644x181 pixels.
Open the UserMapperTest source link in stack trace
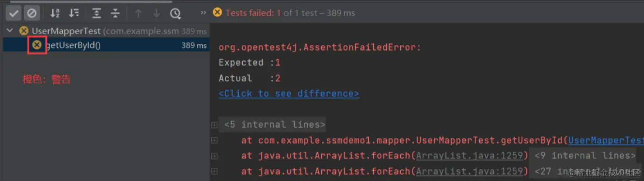click(x=606, y=140)
